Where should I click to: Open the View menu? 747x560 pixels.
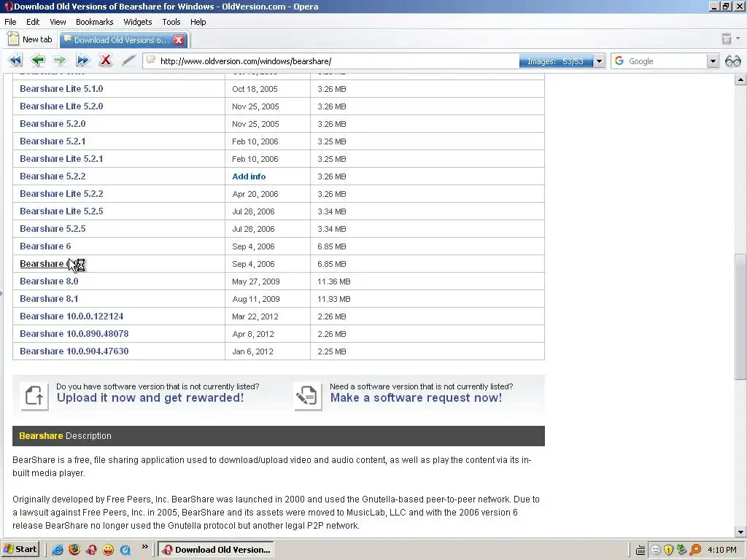click(x=58, y=22)
